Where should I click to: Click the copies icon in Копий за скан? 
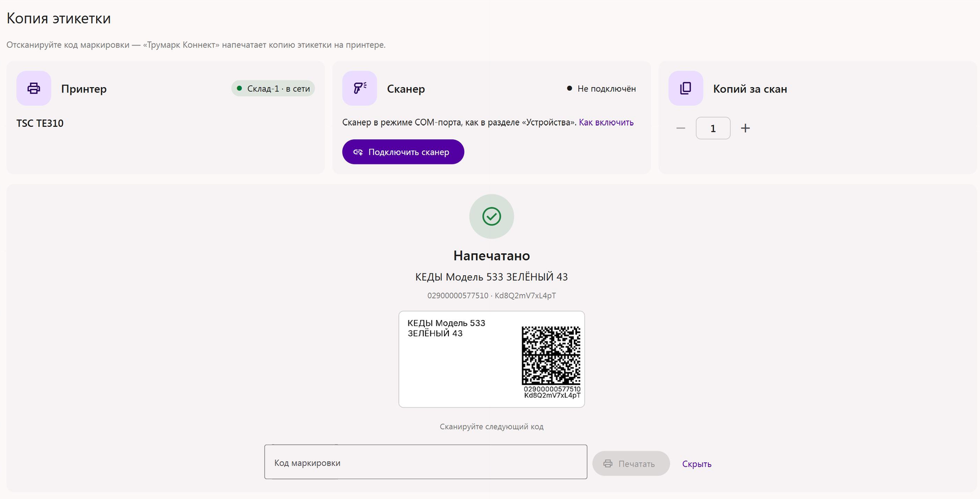[685, 88]
